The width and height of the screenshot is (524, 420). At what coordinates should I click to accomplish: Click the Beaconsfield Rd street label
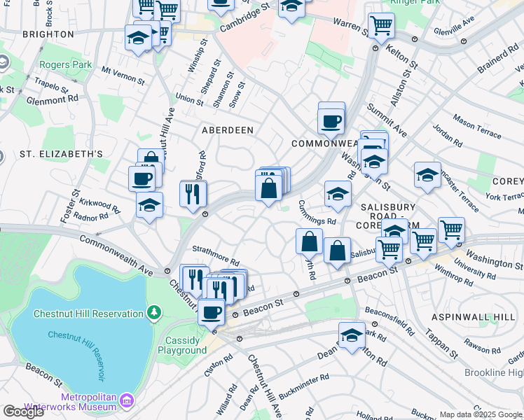pyautogui.click(x=389, y=321)
